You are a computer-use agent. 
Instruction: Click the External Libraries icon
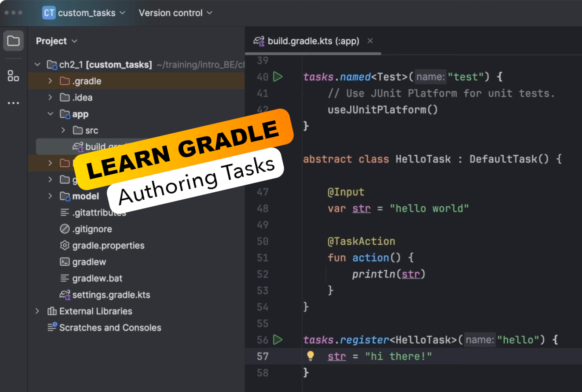52,311
